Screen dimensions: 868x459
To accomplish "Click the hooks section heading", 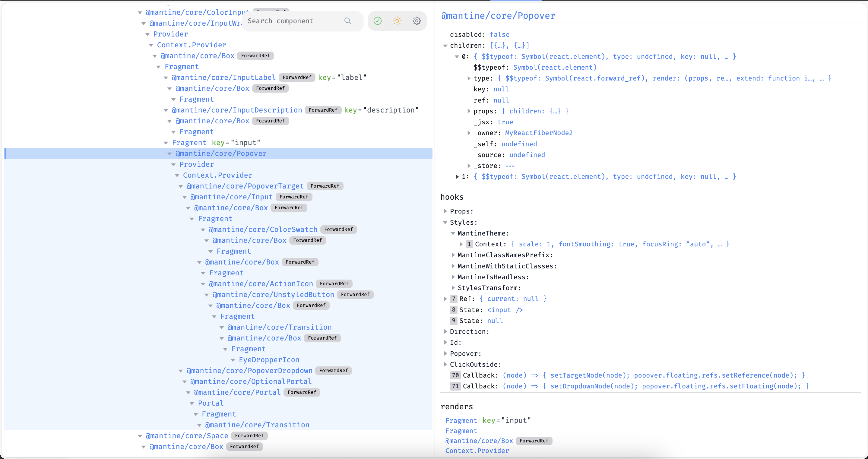I will [452, 197].
